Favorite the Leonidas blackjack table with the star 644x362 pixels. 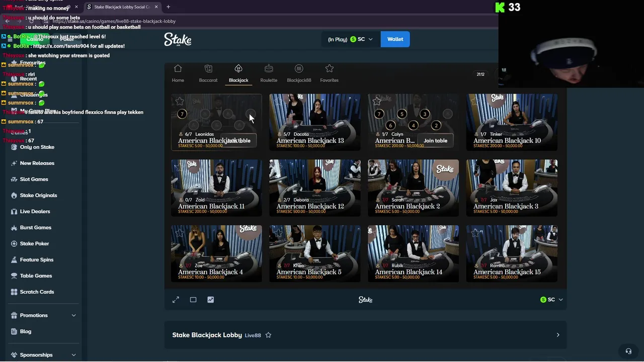[179, 102]
